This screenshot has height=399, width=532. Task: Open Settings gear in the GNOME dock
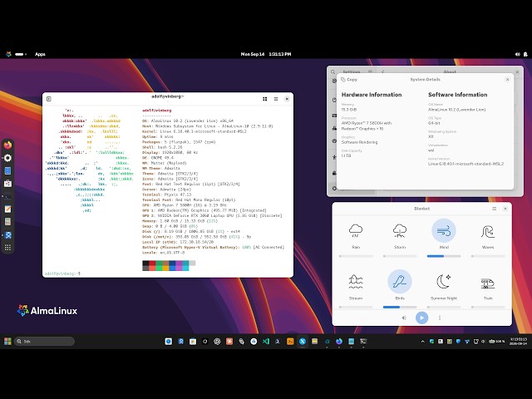click(x=7, y=158)
